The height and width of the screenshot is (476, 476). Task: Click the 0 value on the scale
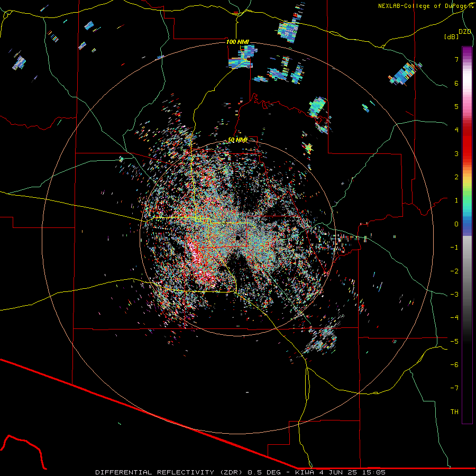[x=456, y=224]
